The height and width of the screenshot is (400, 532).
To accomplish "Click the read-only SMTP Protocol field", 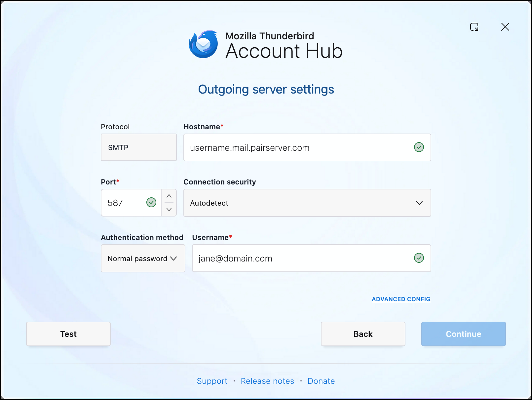I will tap(139, 147).
